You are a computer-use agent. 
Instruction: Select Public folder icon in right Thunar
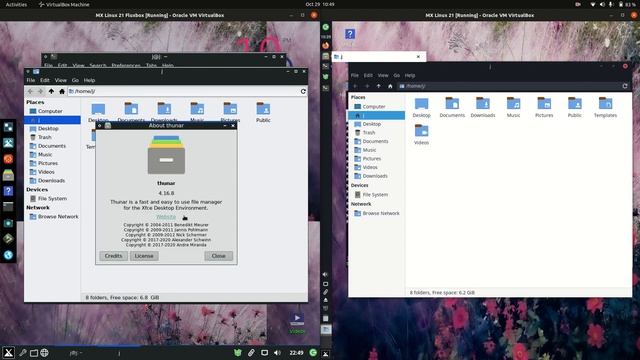(x=575, y=107)
